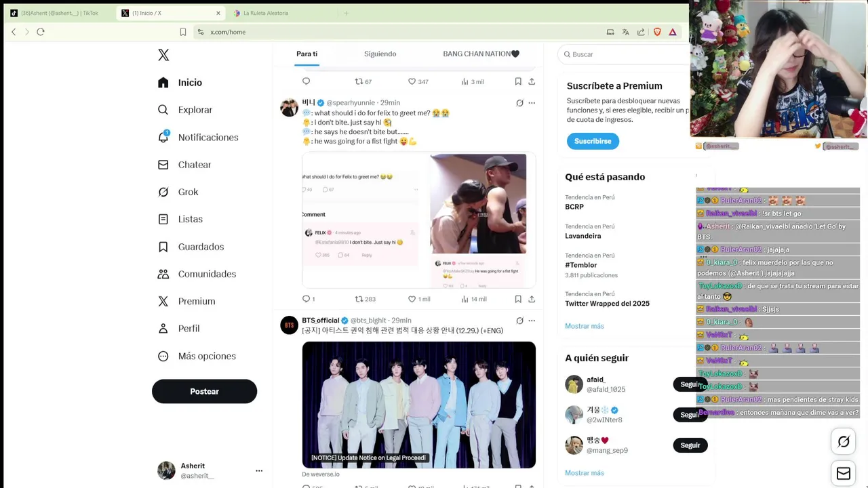Click the Guardados bookmark icon in sidebar
Screen dimensions: 868x488
click(x=163, y=247)
